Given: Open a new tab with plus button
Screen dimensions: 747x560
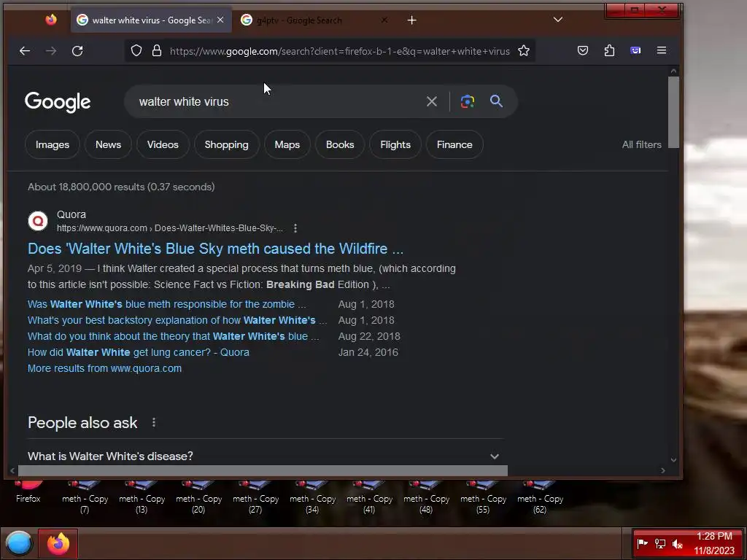Looking at the screenshot, I should 412,20.
